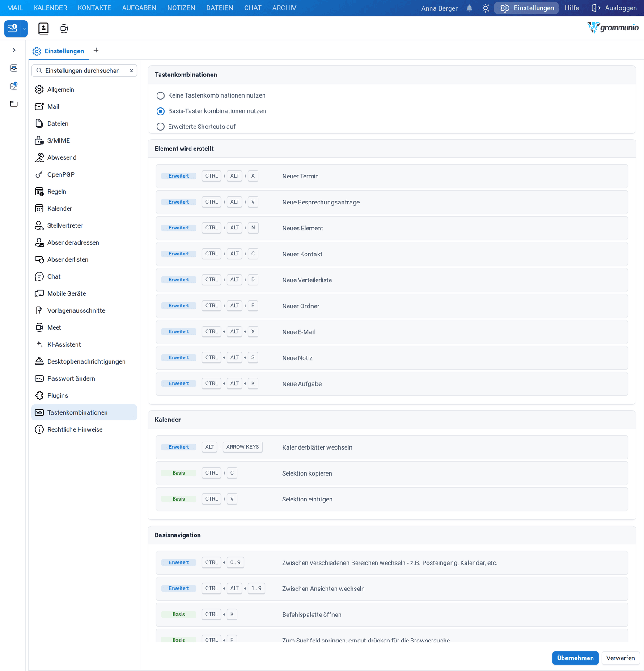Start a video meeting from toolbar icon

tap(64, 29)
